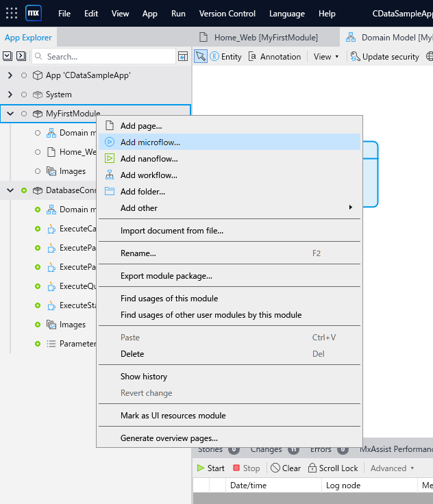Toggle the circle beside MyFirstModule
Image resolution: width=433 pixels, height=504 pixels.
pyautogui.click(x=24, y=114)
